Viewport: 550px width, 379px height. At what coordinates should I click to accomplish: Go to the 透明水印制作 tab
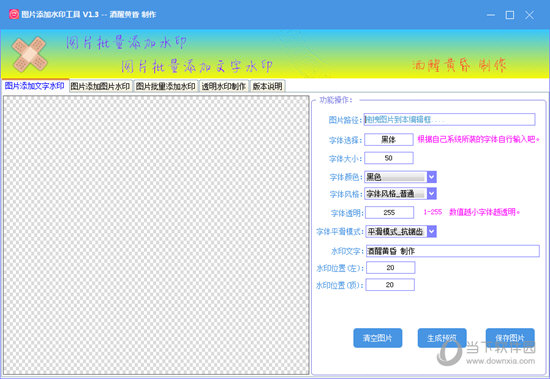pyautogui.click(x=224, y=86)
